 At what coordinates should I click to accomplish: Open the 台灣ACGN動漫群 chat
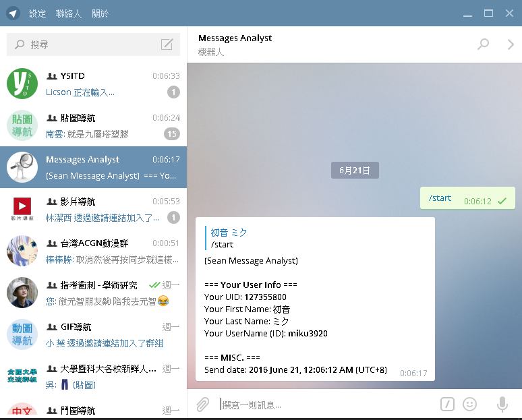coord(93,251)
